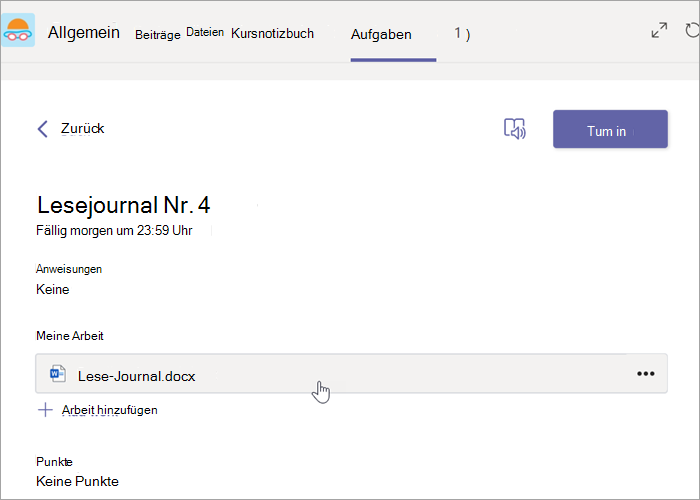This screenshot has width=700, height=500.
Task: Select the Aufgaben tab
Action: click(x=381, y=34)
